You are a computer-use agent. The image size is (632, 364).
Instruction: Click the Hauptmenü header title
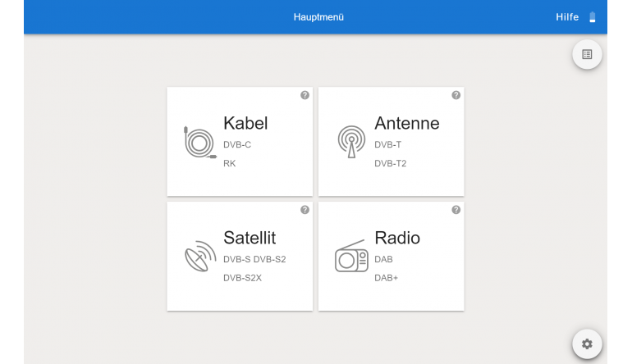tap(318, 17)
